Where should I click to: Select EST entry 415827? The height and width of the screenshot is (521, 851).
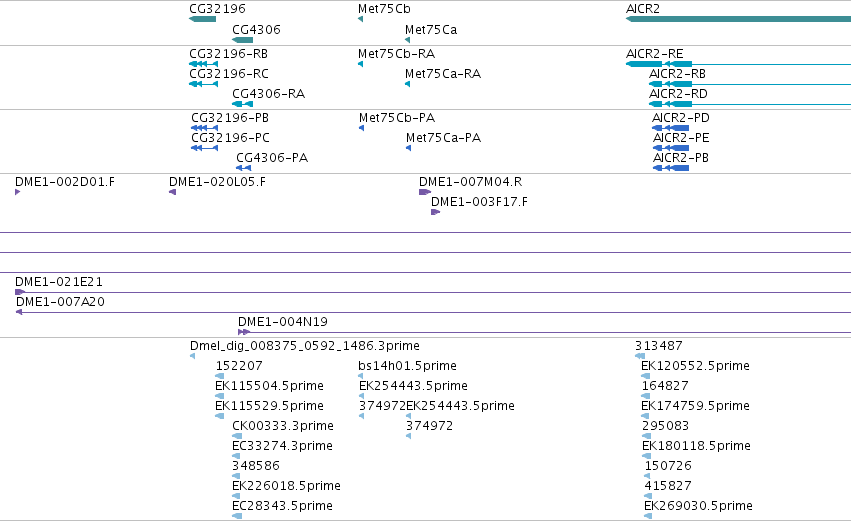pyautogui.click(x=668, y=486)
